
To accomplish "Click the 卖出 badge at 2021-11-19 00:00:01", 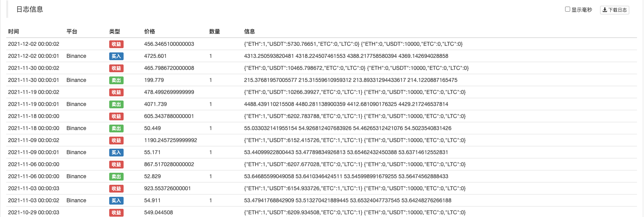I will click(x=116, y=104).
